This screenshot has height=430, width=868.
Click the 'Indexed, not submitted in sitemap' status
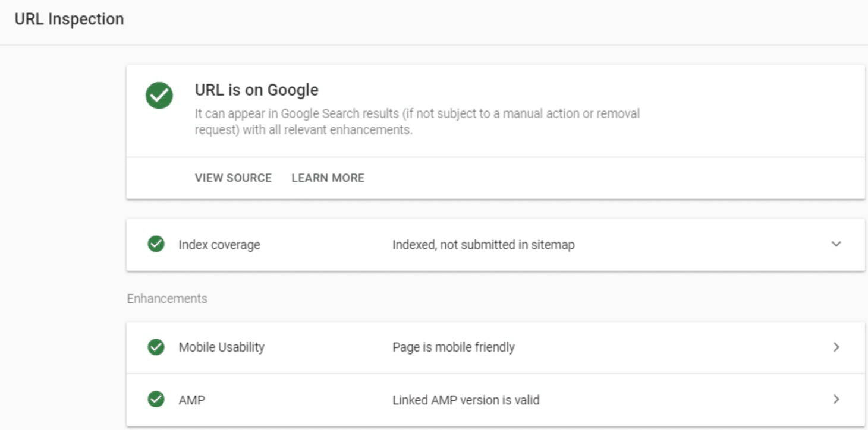[x=483, y=245]
